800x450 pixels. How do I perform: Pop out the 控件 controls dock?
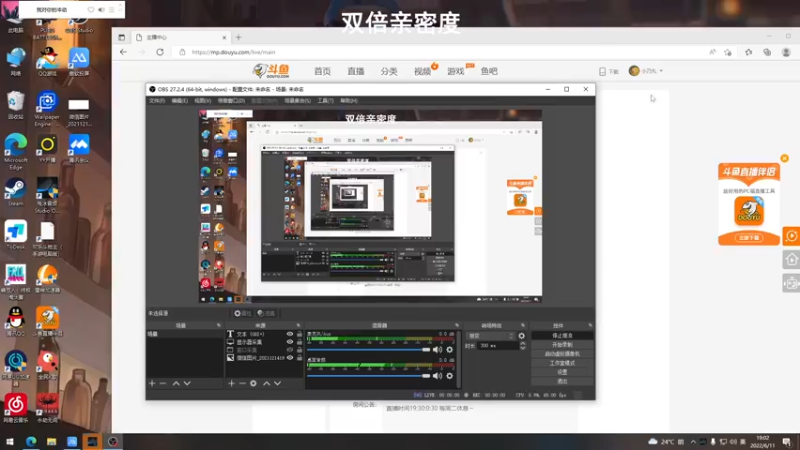click(x=590, y=326)
